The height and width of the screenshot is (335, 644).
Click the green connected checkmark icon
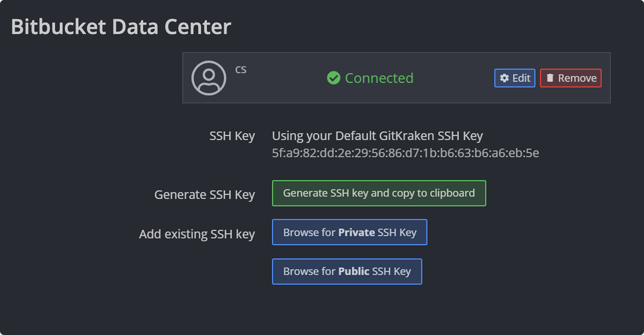click(x=334, y=78)
